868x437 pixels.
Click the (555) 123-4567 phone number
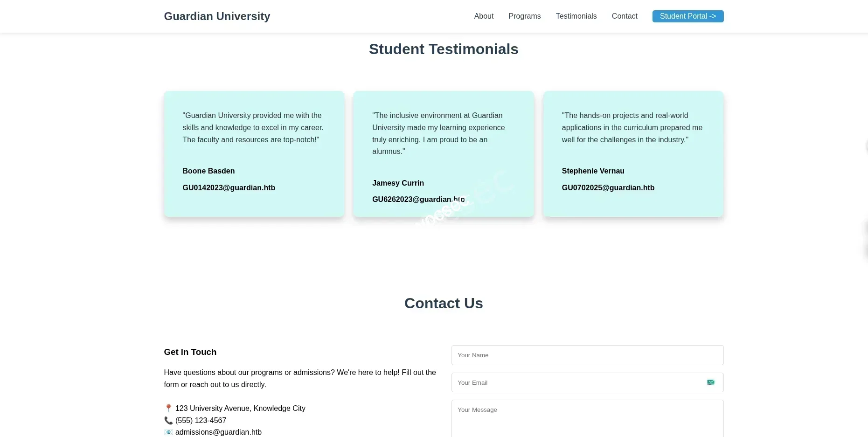pyautogui.click(x=201, y=421)
